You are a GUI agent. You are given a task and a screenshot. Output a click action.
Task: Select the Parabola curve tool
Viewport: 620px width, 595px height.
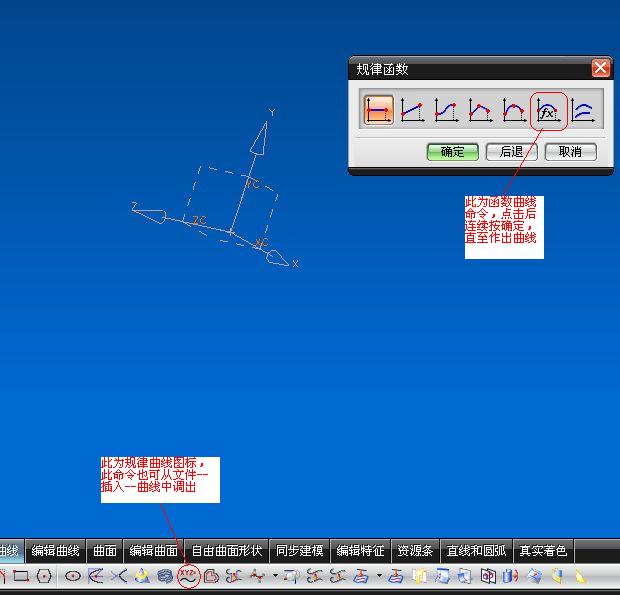click(x=96, y=576)
